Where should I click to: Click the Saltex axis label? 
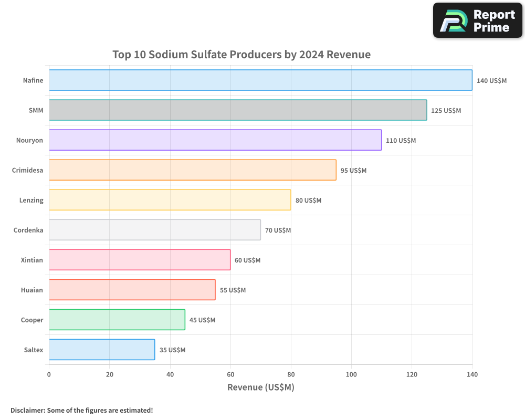[33, 350]
